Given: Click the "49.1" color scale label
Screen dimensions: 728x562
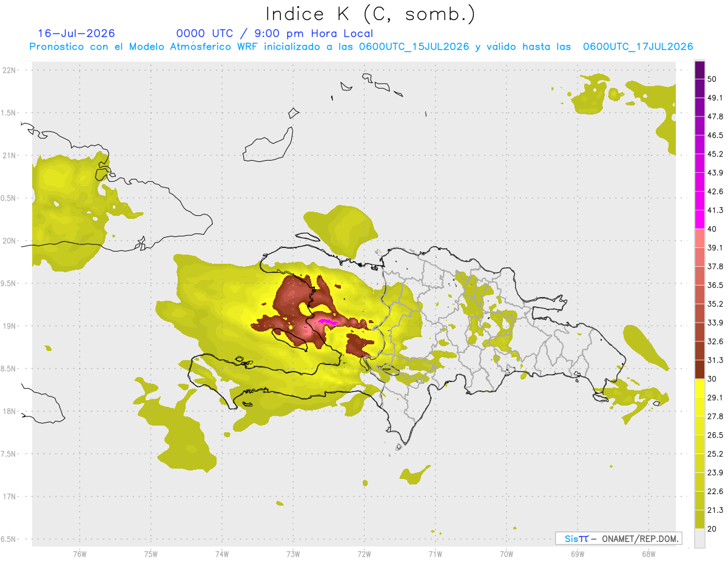Looking at the screenshot, I should (x=715, y=98).
